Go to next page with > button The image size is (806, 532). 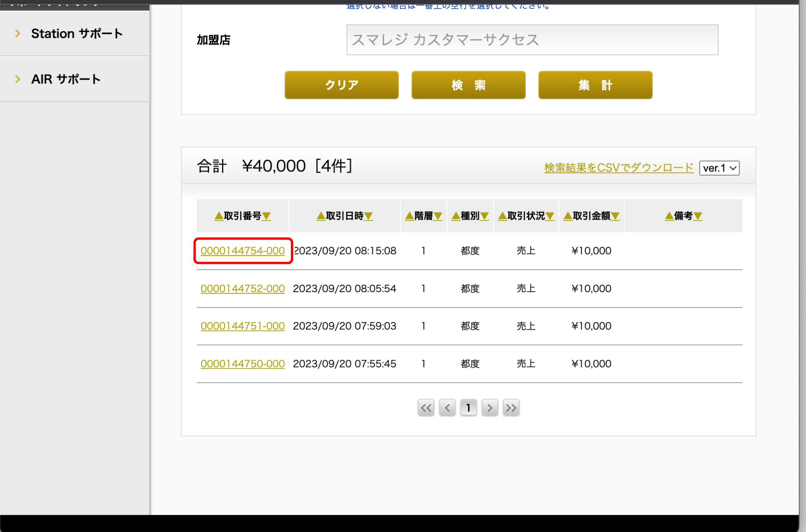pos(490,408)
